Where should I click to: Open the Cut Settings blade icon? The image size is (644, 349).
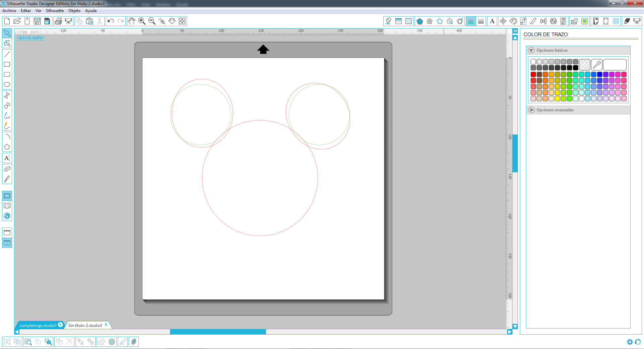(627, 21)
